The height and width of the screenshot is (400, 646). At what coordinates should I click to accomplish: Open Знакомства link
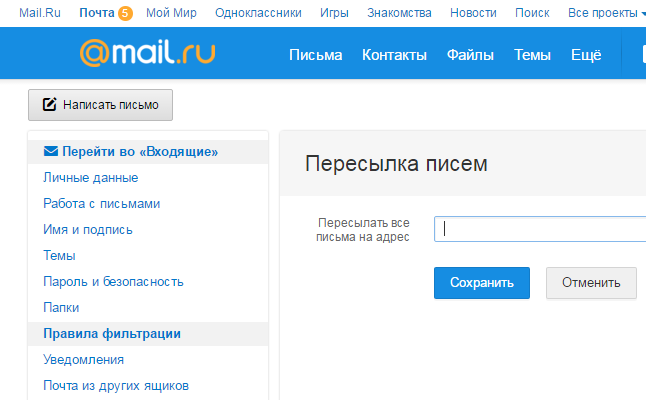pyautogui.click(x=399, y=13)
